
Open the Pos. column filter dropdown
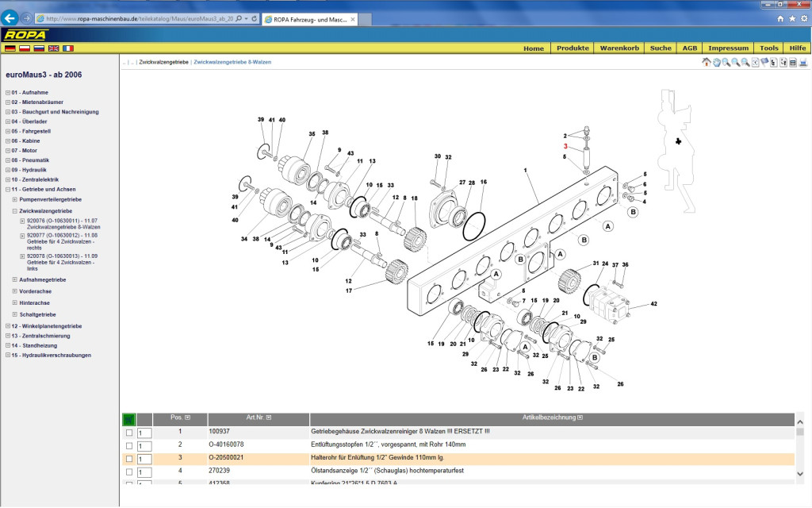coord(187,418)
